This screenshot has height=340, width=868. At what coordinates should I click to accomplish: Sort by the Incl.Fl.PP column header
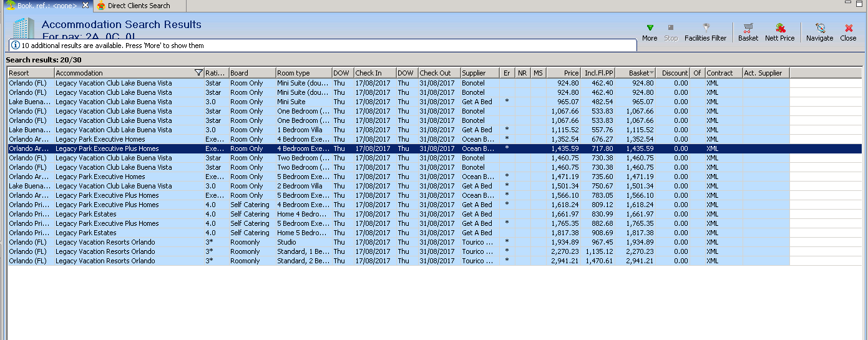click(x=598, y=73)
